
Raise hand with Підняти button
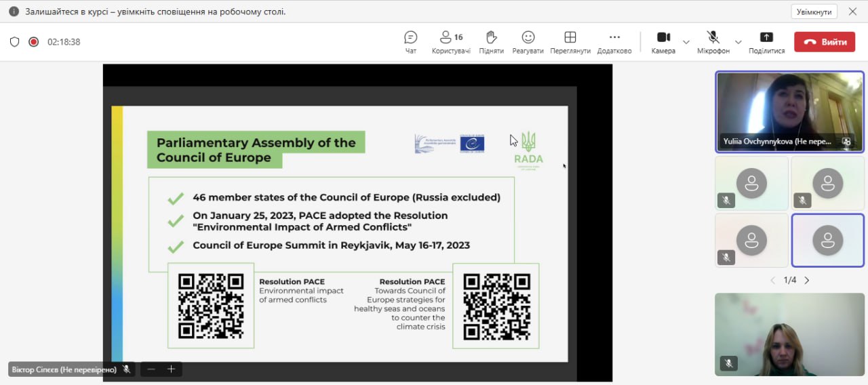491,42
